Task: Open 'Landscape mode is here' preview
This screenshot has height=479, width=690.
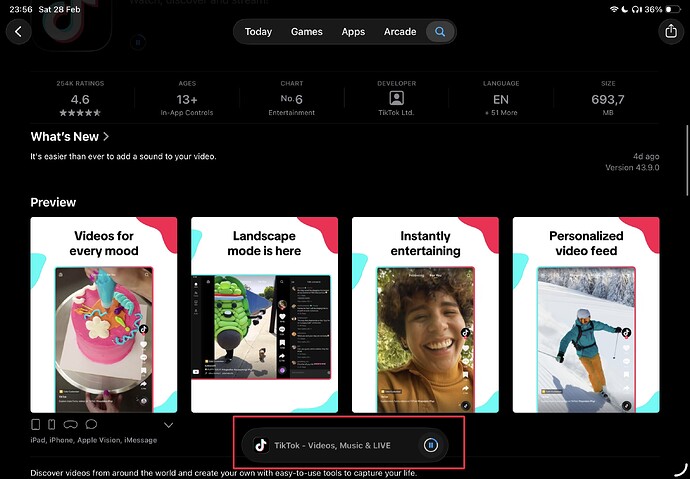Action: point(264,315)
